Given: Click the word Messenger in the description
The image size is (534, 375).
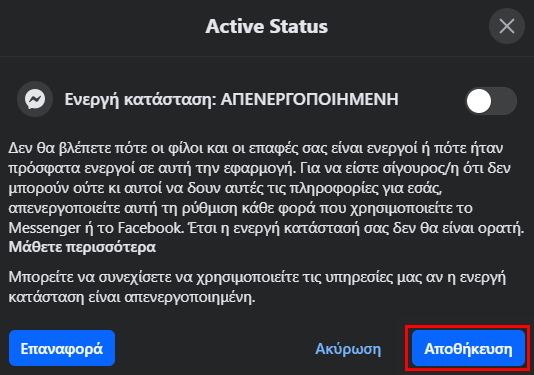Looking at the screenshot, I should (44, 228).
